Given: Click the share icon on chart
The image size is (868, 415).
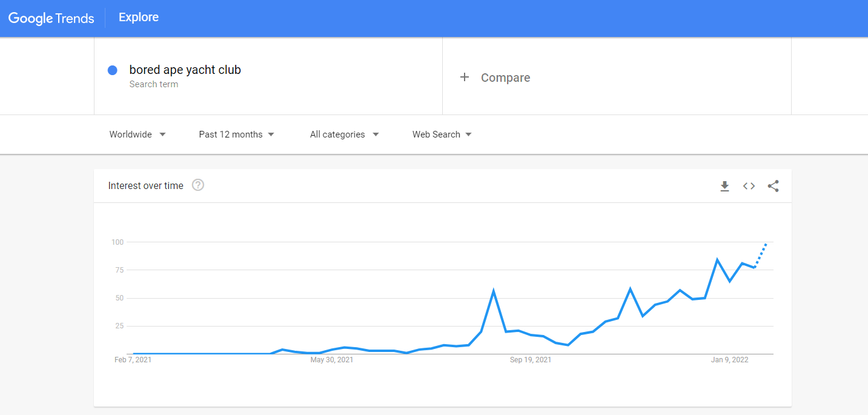Looking at the screenshot, I should [x=773, y=186].
